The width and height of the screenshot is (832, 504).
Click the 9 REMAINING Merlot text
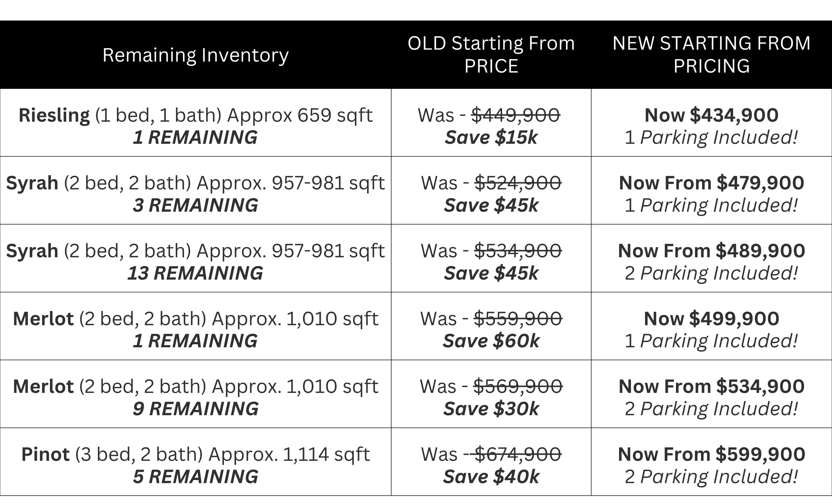pos(195,409)
